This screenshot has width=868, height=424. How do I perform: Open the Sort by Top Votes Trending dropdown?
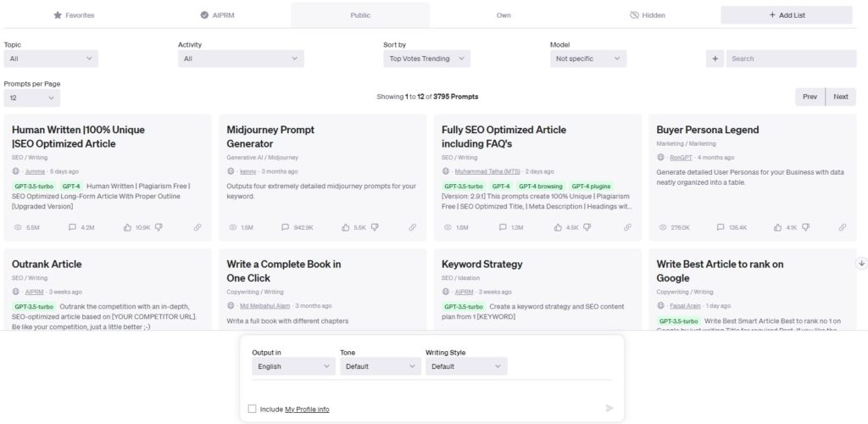tap(426, 59)
